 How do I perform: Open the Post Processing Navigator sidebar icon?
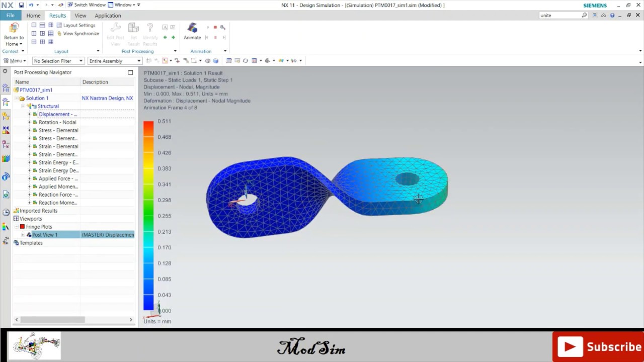6,102
